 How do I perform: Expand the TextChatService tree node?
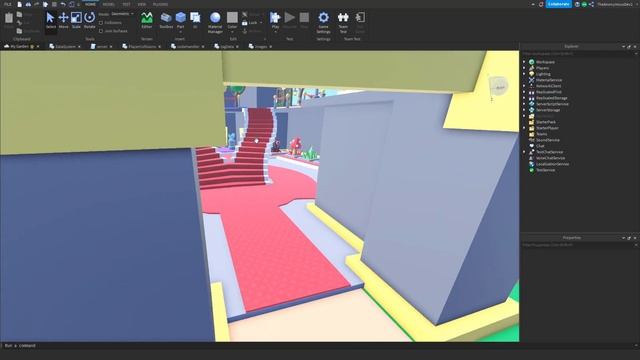pos(524,152)
